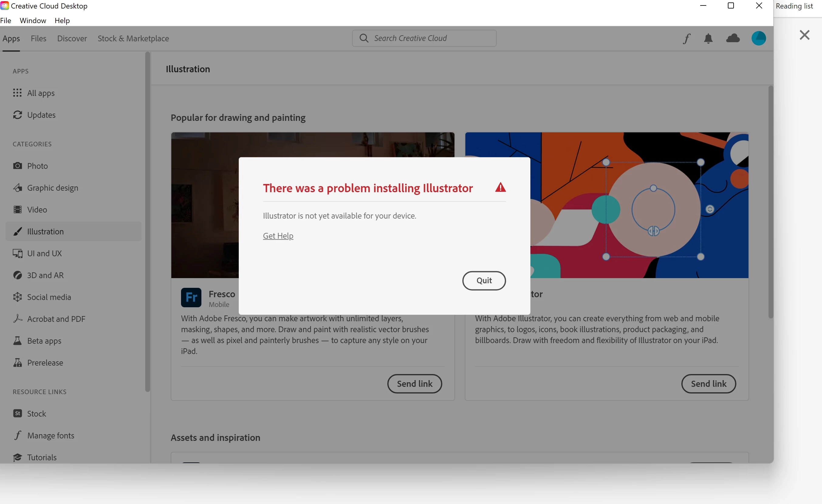
Task: Open Beta apps in sidebar
Action: 44,341
